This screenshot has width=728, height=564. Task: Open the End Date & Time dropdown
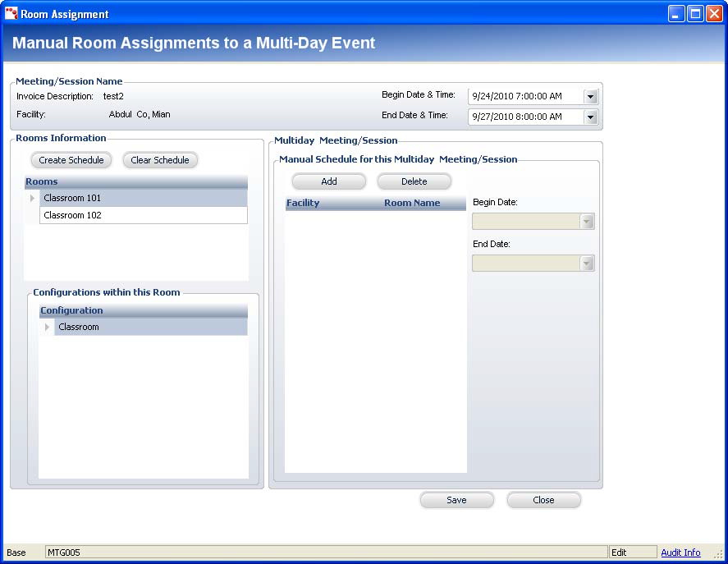tap(590, 117)
